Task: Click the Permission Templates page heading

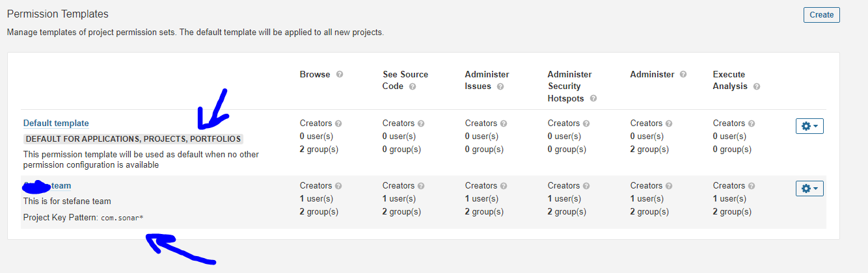Action: [x=58, y=14]
